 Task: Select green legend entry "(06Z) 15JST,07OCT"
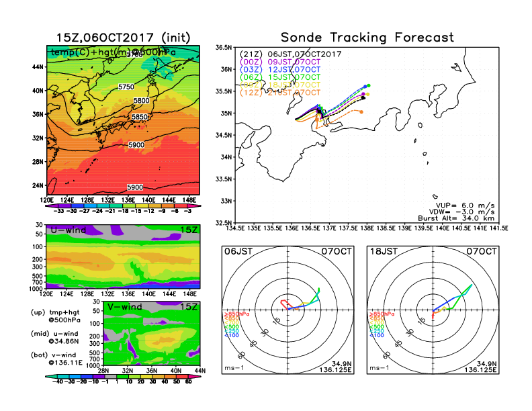280,77
